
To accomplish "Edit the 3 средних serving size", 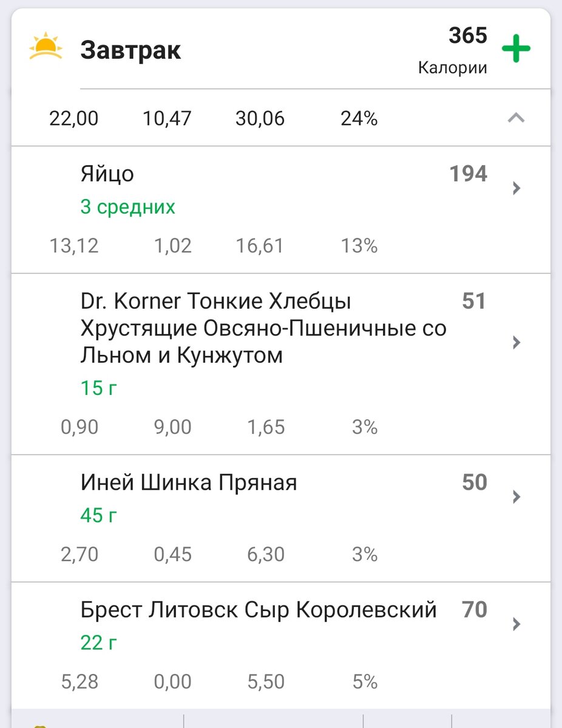I will 127,207.
